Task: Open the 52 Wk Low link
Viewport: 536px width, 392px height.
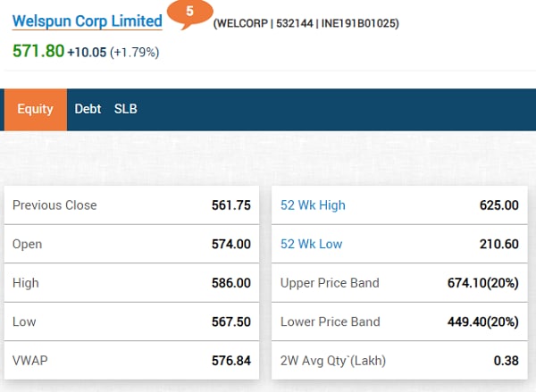Action: click(x=311, y=244)
